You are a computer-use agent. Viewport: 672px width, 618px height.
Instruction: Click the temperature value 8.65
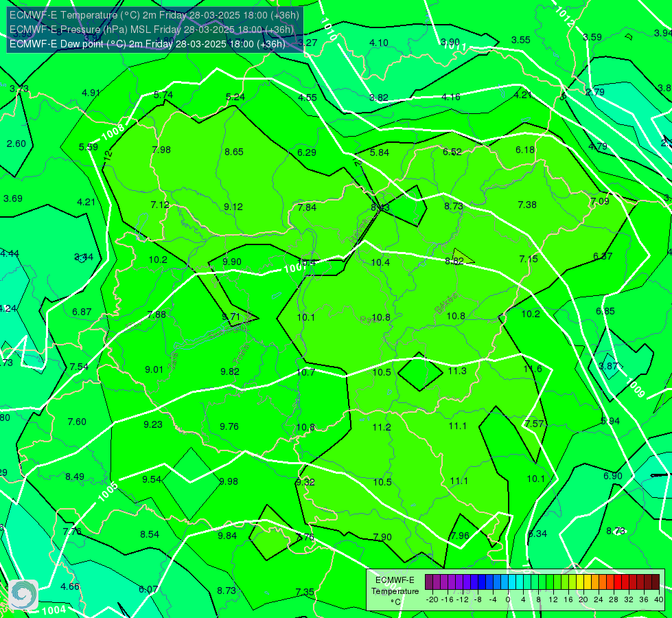234,152
